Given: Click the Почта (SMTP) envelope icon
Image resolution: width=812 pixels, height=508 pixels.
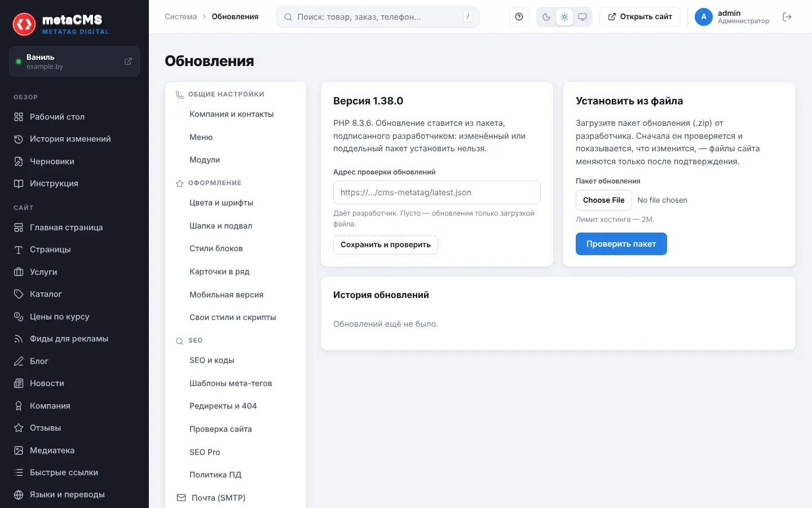Looking at the screenshot, I should (x=181, y=498).
